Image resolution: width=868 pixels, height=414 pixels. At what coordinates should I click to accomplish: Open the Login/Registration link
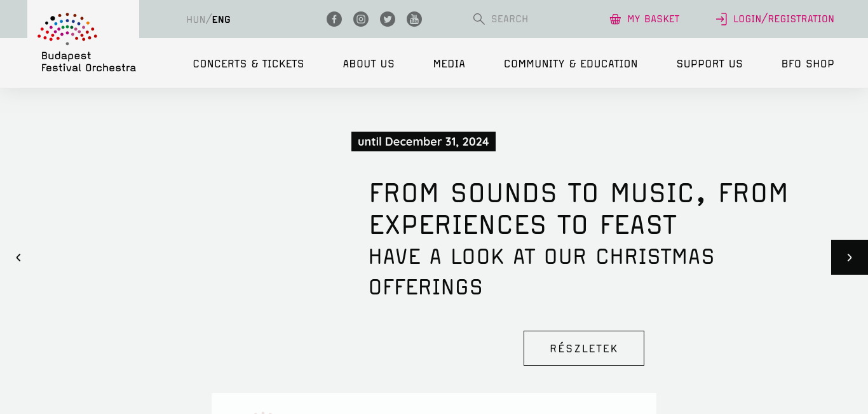click(x=783, y=19)
